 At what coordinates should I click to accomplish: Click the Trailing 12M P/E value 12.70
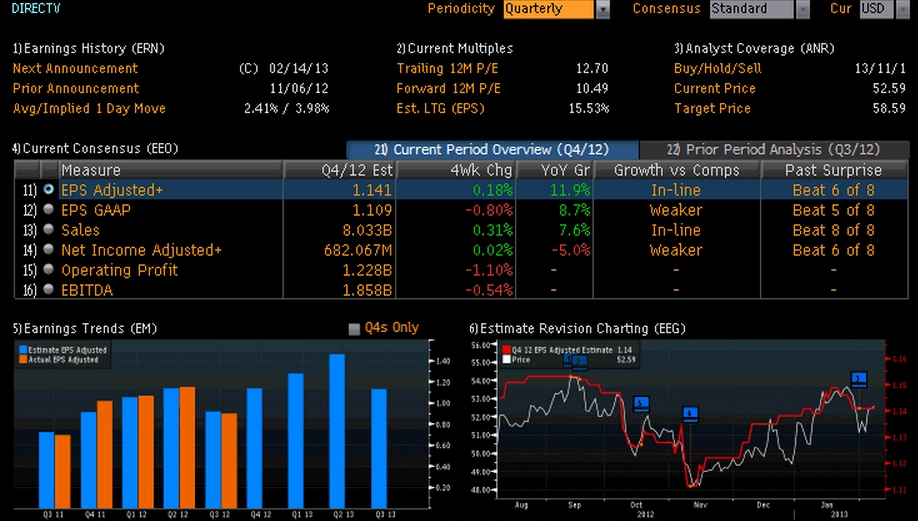592,68
